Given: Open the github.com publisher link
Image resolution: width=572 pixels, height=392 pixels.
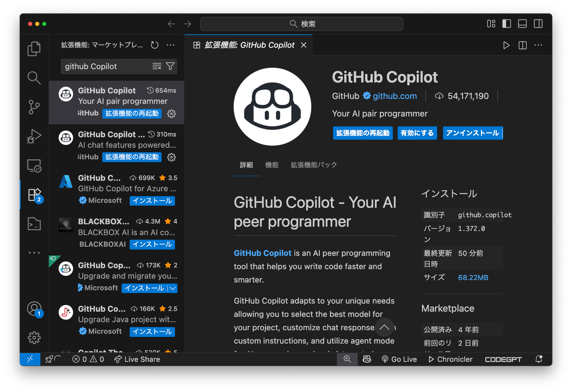Looking at the screenshot, I should click(x=395, y=96).
